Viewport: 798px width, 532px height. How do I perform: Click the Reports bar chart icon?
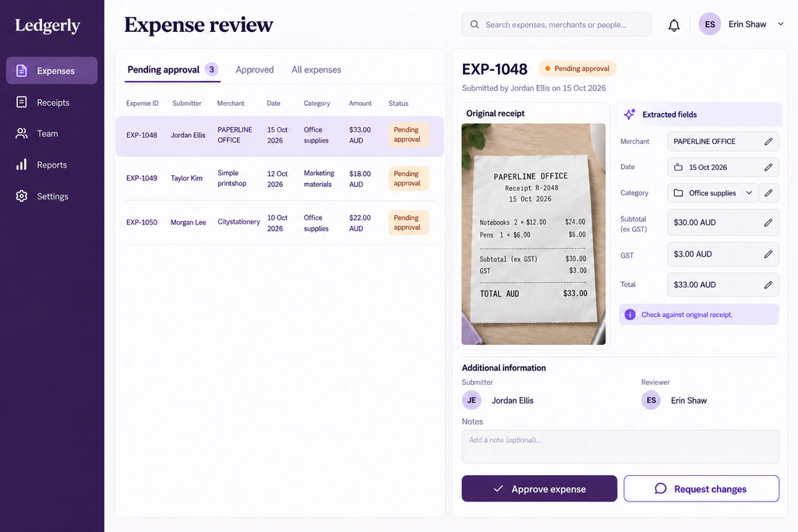click(x=21, y=165)
